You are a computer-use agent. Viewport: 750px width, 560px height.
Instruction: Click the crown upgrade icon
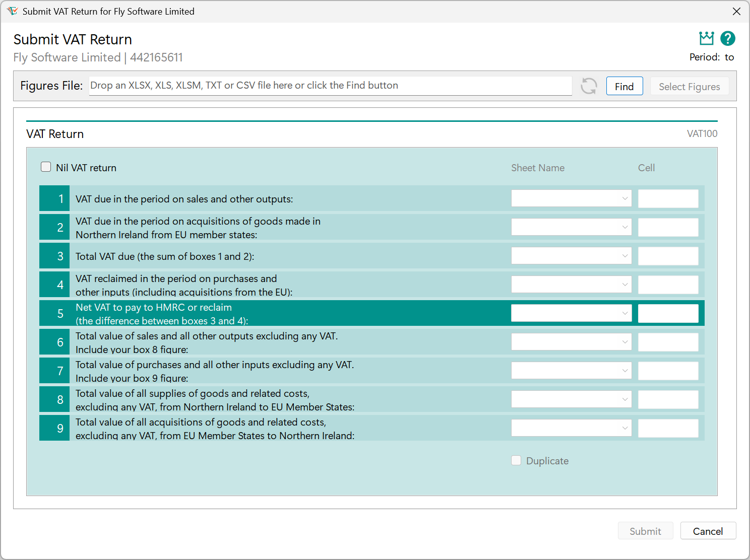pyautogui.click(x=706, y=38)
